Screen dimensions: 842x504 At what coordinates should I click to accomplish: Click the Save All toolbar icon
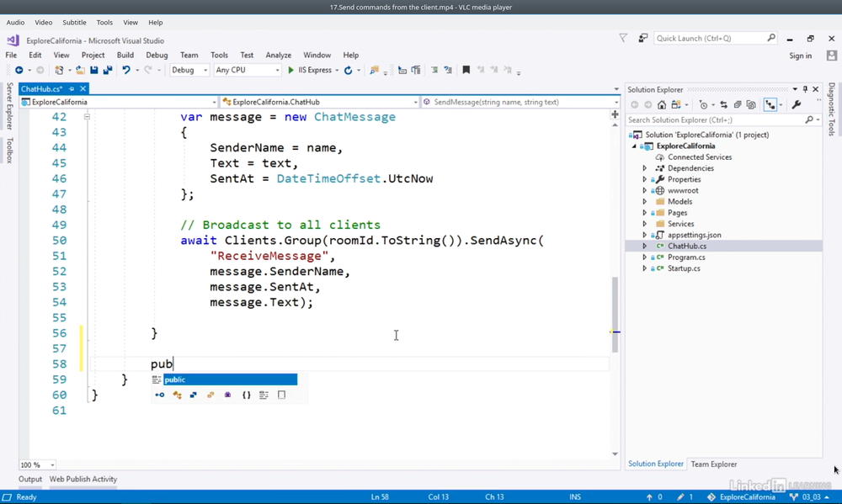[107, 71]
